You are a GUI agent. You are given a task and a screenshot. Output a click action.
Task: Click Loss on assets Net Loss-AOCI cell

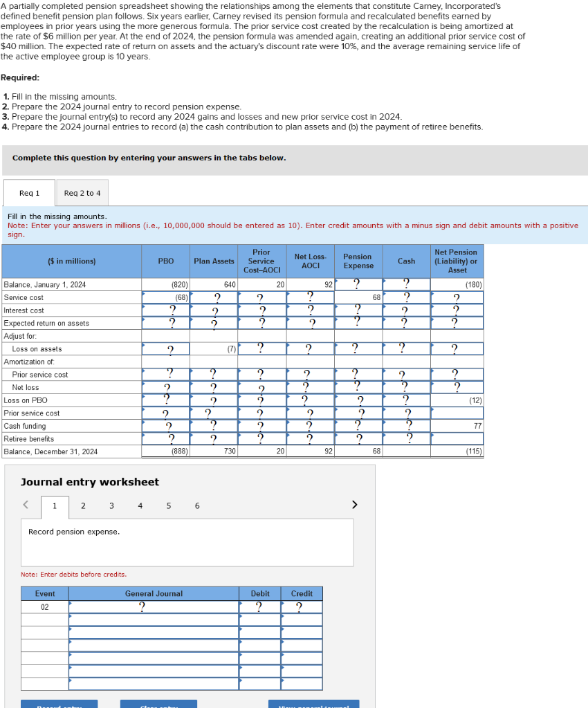click(311, 348)
